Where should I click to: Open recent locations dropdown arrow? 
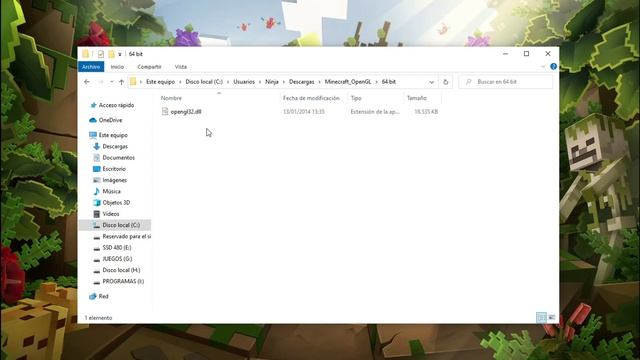[x=111, y=82]
